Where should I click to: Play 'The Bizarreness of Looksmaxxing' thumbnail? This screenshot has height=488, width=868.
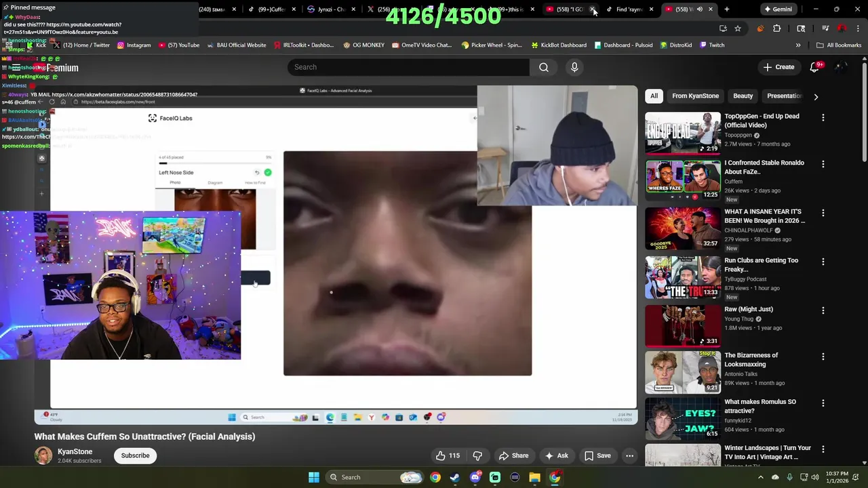[682, 372]
